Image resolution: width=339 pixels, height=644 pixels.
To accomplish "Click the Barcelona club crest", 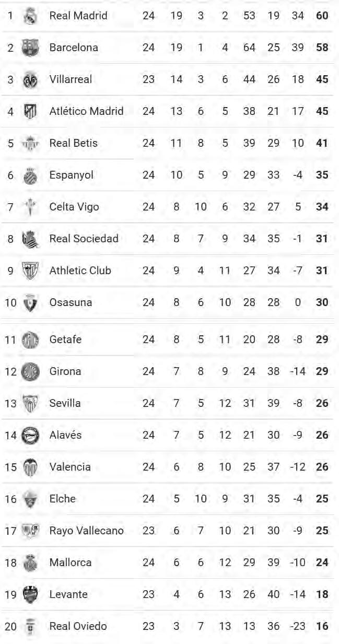I will 30,48.
